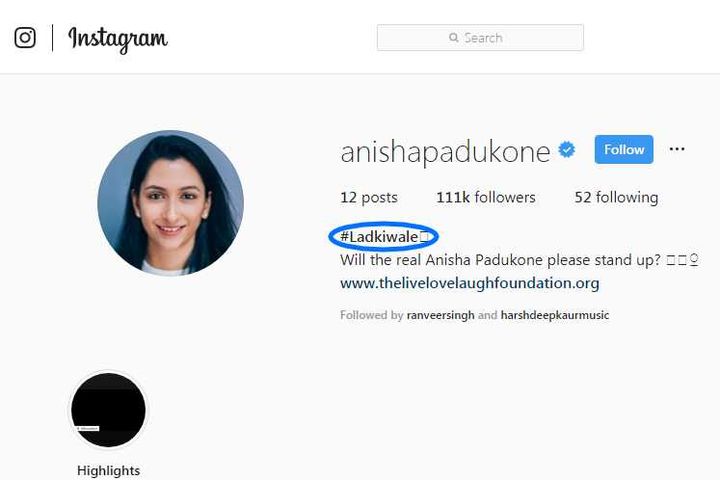Open ranveersingh's profile link

[x=440, y=315]
